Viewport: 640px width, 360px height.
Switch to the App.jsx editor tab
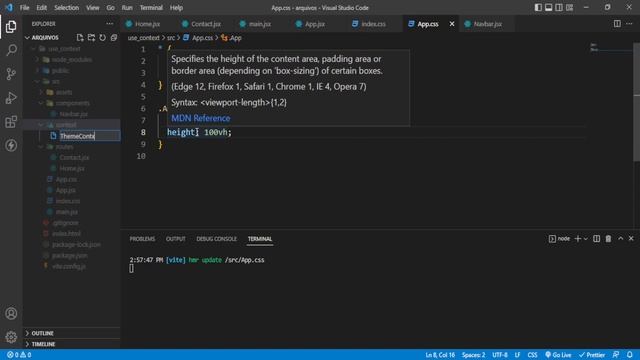[315, 24]
